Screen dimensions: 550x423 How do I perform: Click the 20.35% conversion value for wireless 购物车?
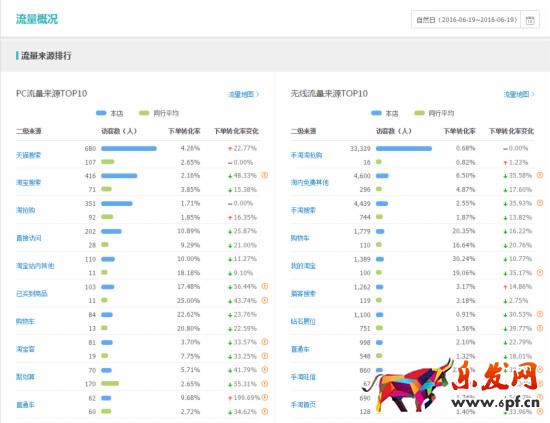point(464,231)
